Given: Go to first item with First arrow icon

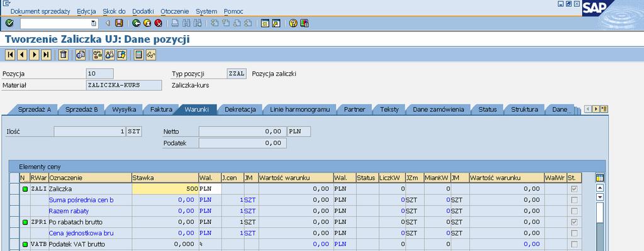Looking at the screenshot, I should pyautogui.click(x=10, y=55).
